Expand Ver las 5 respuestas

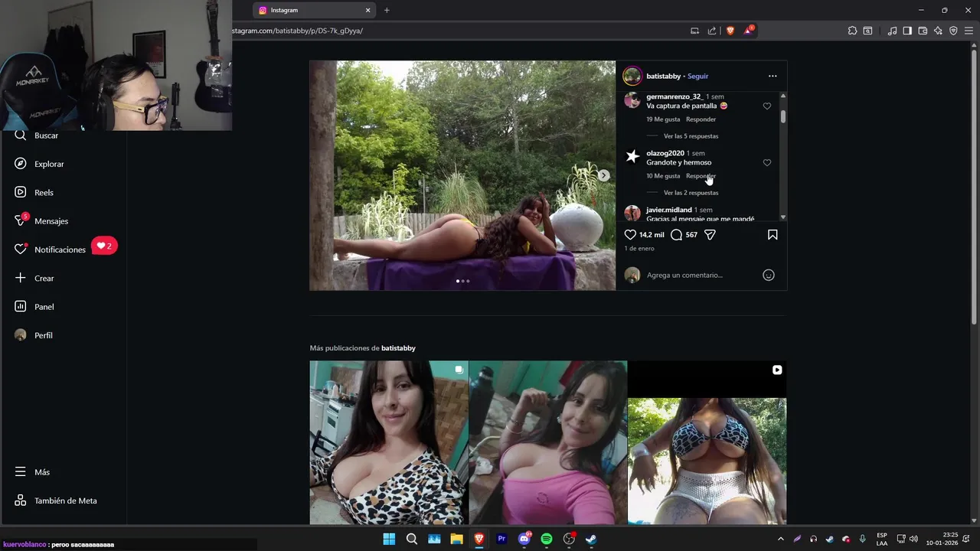[x=691, y=136]
